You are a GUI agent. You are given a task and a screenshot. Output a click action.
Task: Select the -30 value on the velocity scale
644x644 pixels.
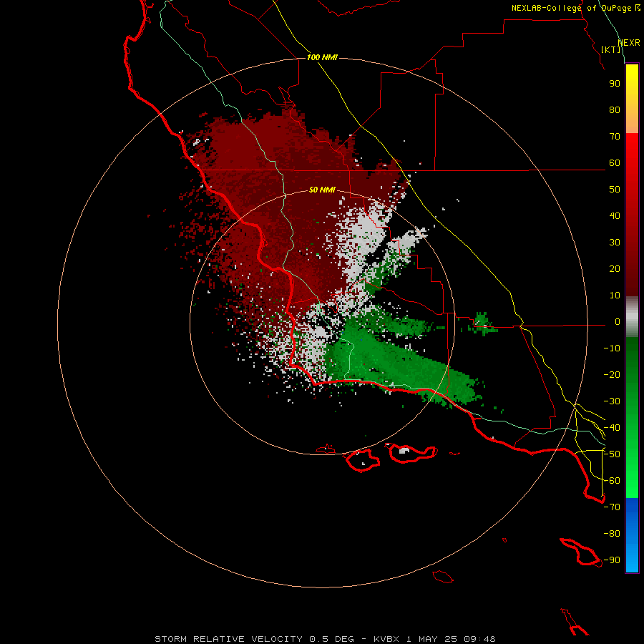tap(612, 401)
